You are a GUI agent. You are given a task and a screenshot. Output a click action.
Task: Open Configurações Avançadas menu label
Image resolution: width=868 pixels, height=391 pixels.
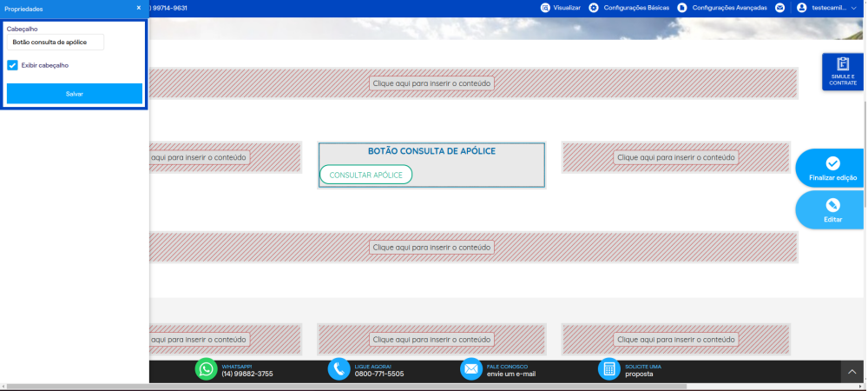(730, 8)
